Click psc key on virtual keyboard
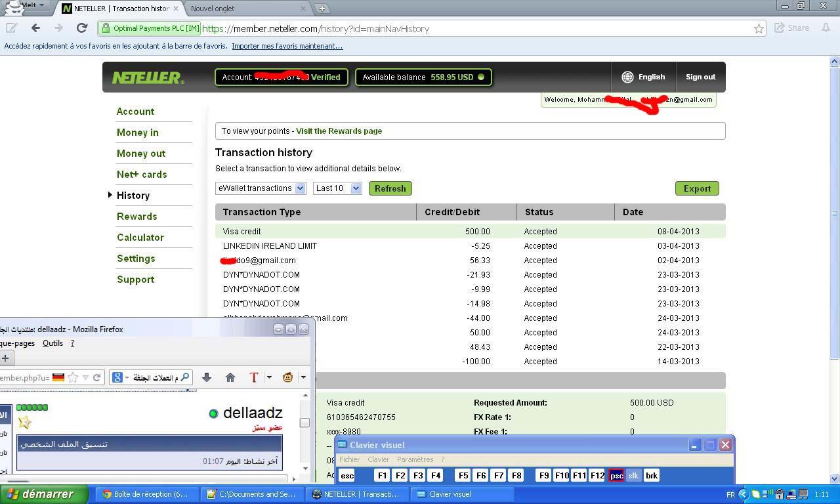840x504 pixels. pos(616,476)
